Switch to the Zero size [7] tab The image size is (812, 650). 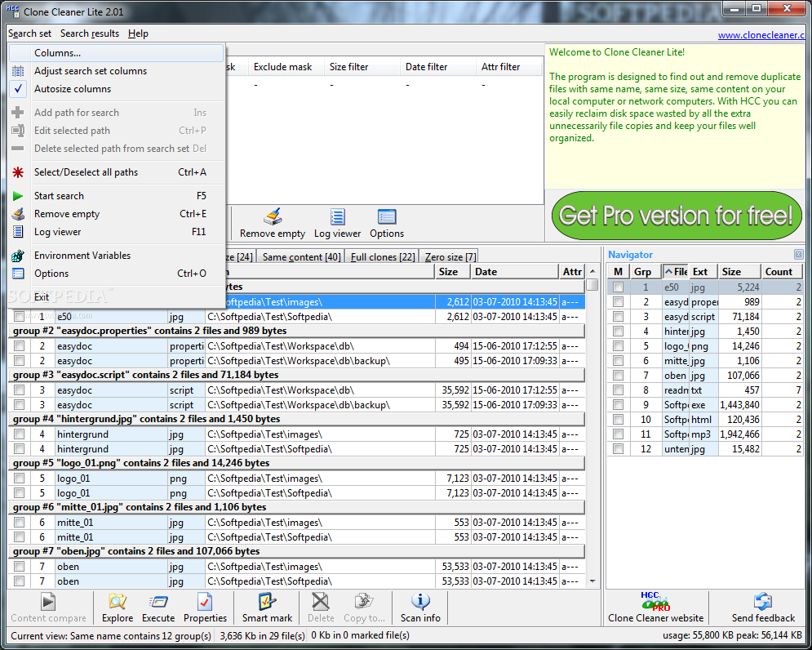pyautogui.click(x=450, y=256)
